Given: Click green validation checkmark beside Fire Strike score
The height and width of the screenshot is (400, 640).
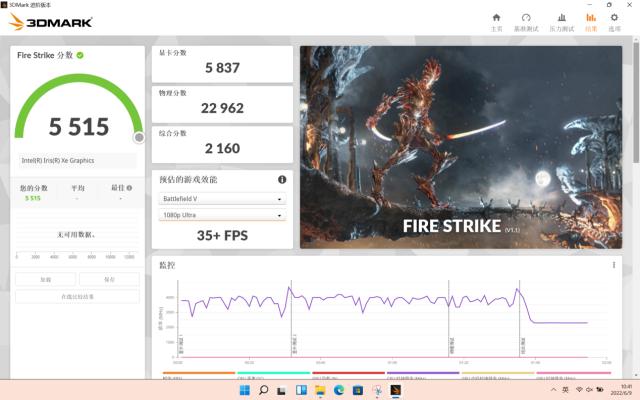Looking at the screenshot, I should pos(80,56).
